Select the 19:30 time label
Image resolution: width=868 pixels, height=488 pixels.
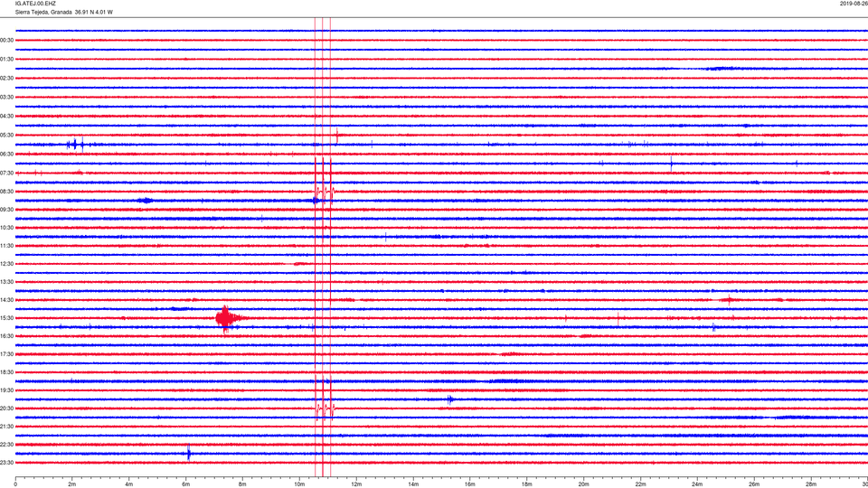coord(6,390)
